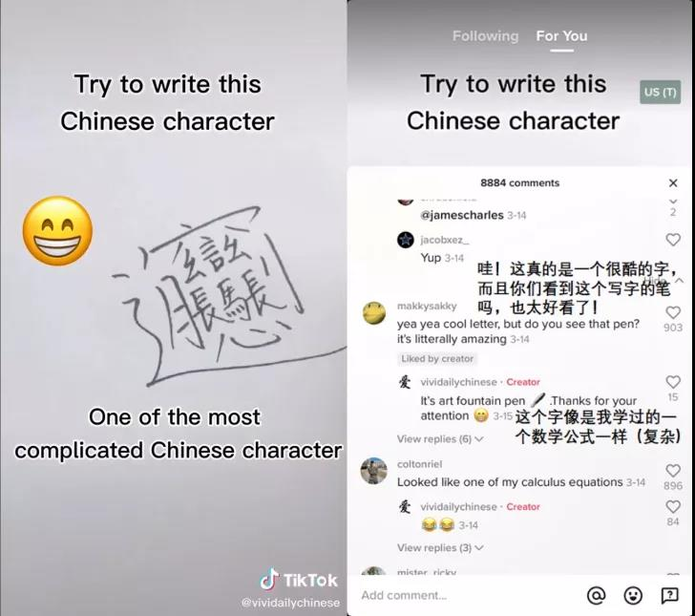The width and height of the screenshot is (695, 616).
Task: Like creator's fountain pen reply heart
Action: 673,382
